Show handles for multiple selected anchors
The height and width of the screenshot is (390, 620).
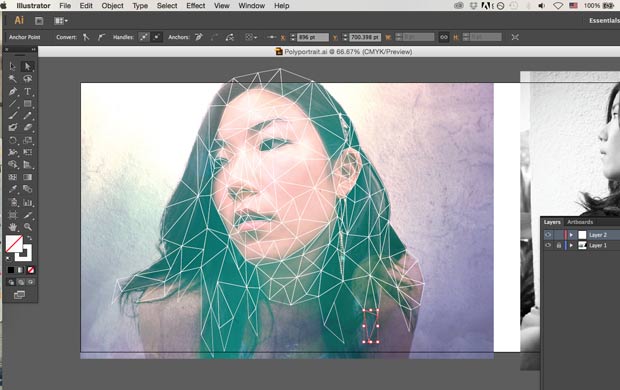(144, 37)
